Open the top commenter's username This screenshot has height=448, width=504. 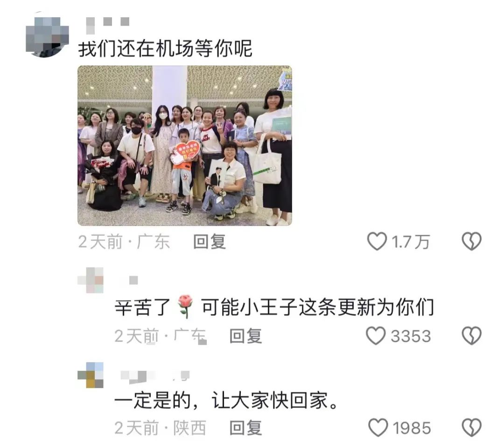(108, 24)
